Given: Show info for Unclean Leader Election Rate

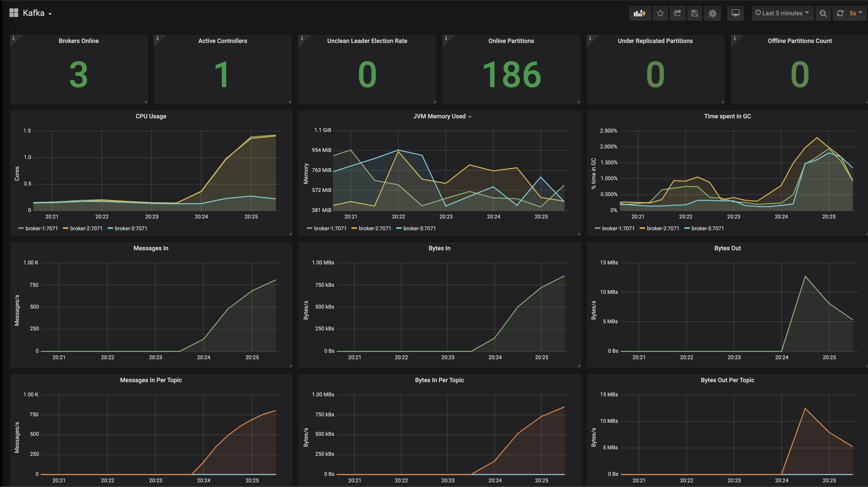Looking at the screenshot, I should 302,38.
